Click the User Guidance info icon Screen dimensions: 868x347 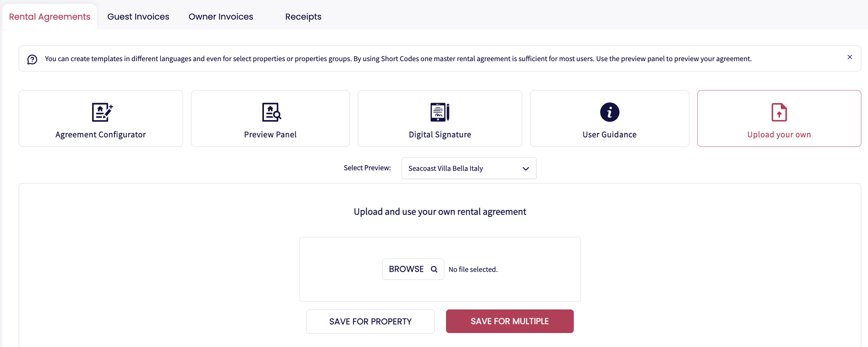pos(609,112)
